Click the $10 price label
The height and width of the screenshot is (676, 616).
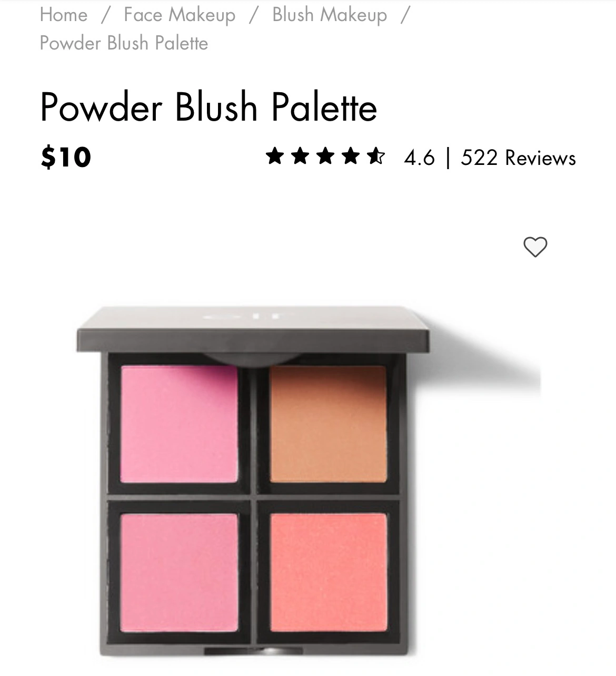click(x=66, y=157)
